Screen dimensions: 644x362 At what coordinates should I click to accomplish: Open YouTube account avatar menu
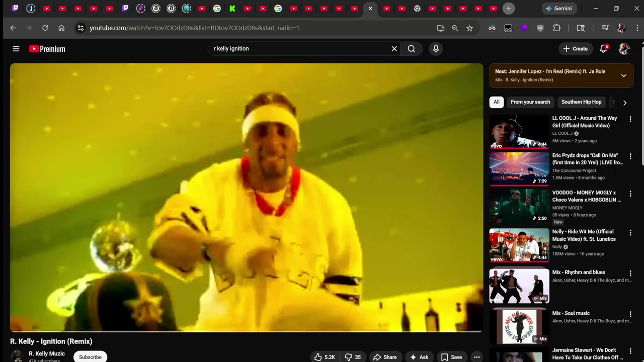[624, 49]
